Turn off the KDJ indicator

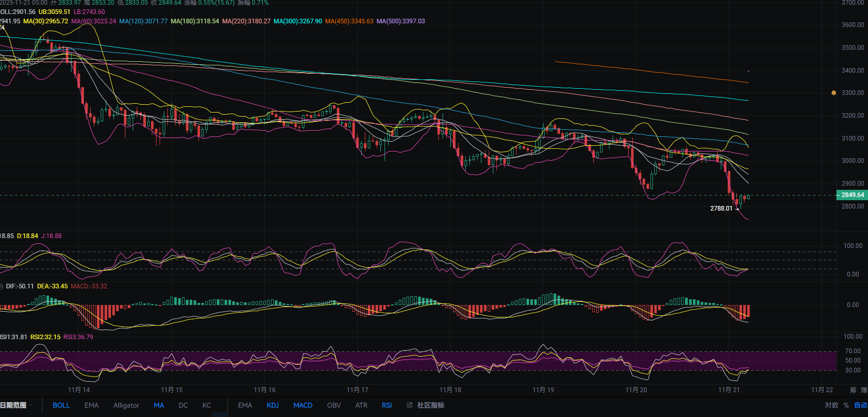tap(273, 405)
